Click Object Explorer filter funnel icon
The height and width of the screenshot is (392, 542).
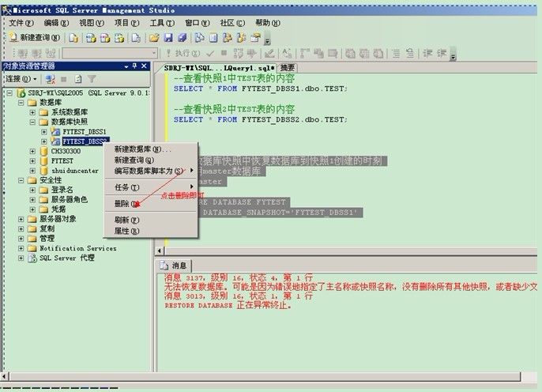(x=92, y=79)
